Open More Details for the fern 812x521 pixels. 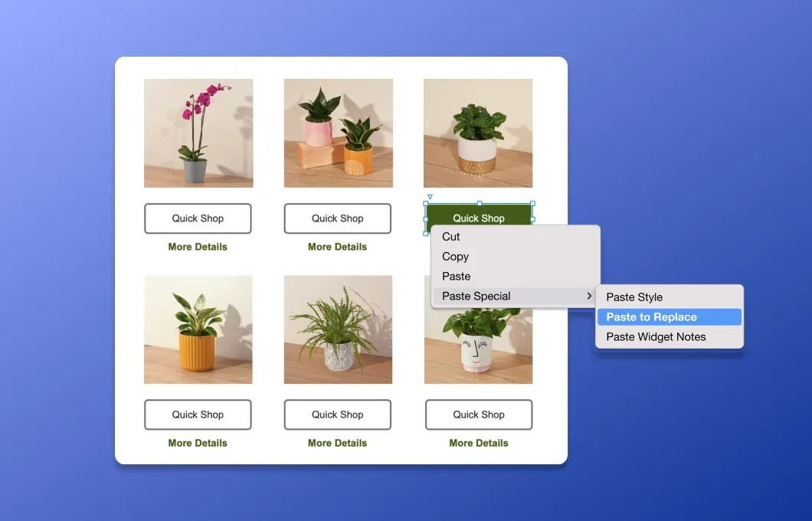point(337,443)
